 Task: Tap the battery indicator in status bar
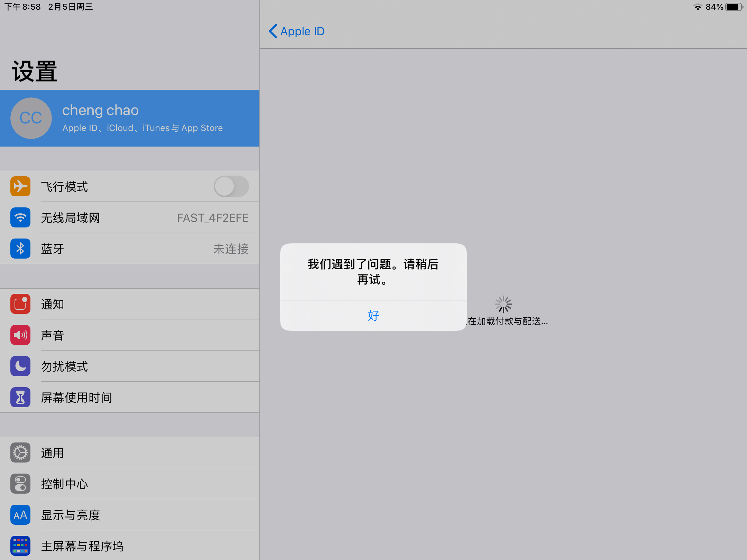click(733, 7)
